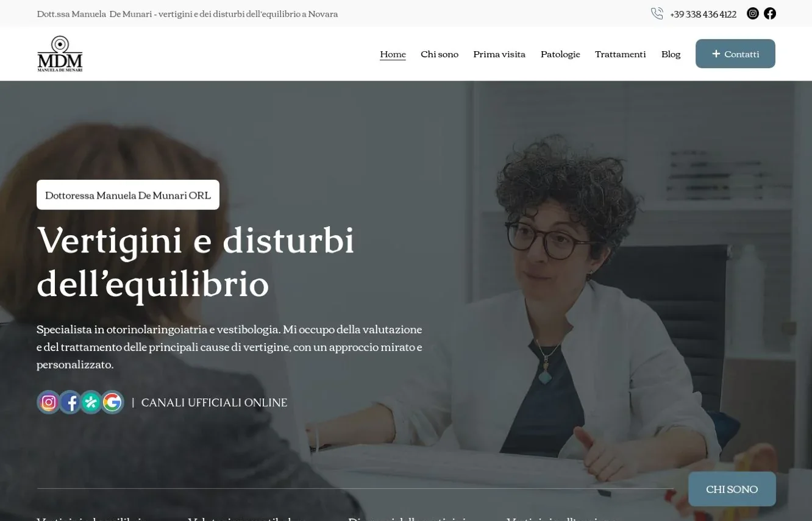This screenshot has height=521, width=812.
Task: Open the colorful Instagram channel icon
Action: 49,402
